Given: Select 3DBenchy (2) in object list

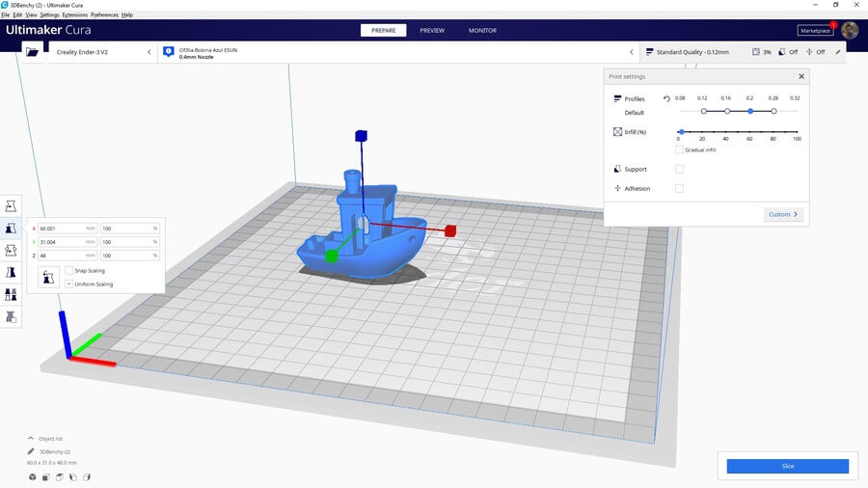Looking at the screenshot, I should coord(55,451).
